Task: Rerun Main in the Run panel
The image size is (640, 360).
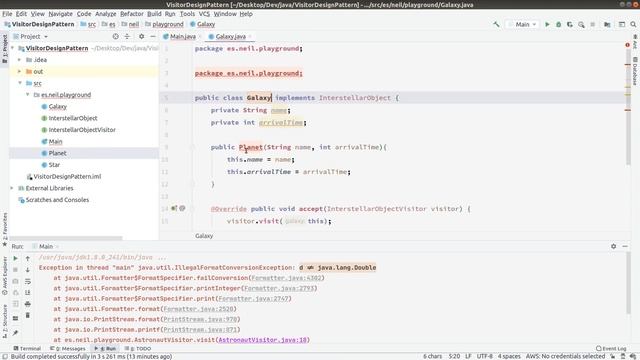Action: 16,258
